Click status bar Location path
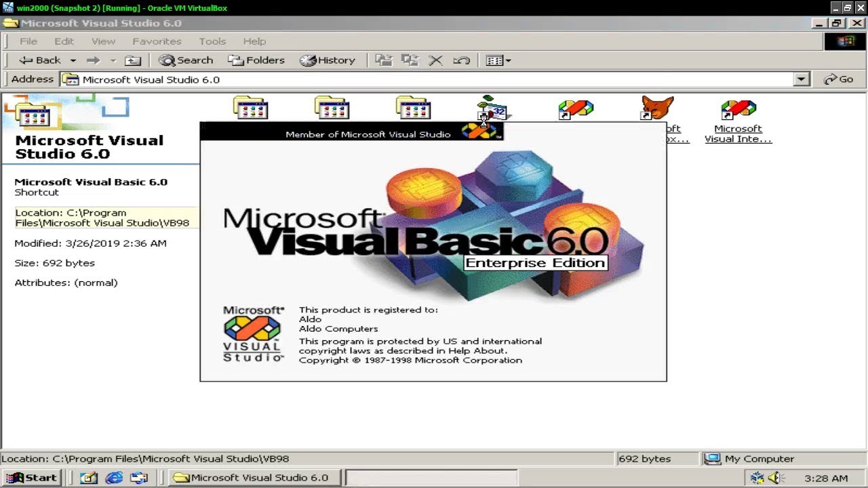 point(145,459)
